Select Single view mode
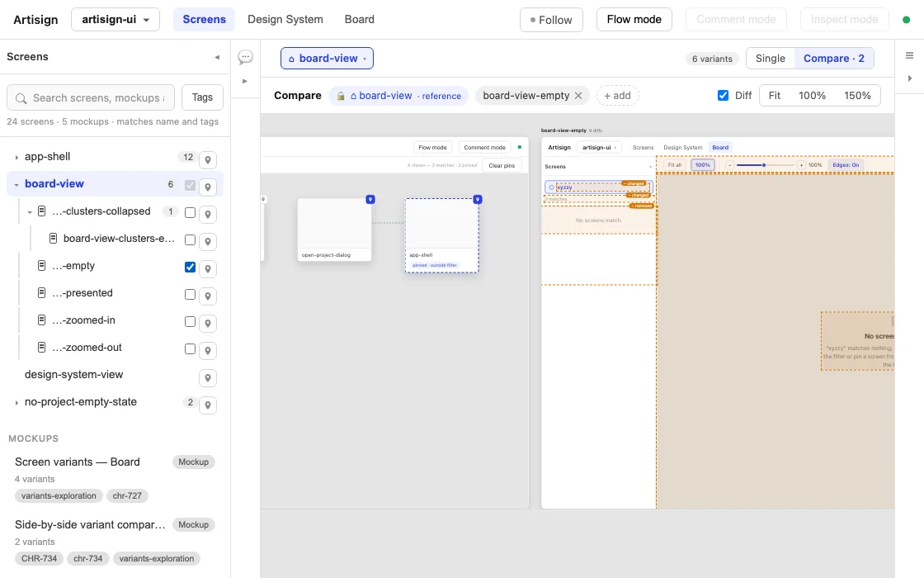 [x=771, y=59]
